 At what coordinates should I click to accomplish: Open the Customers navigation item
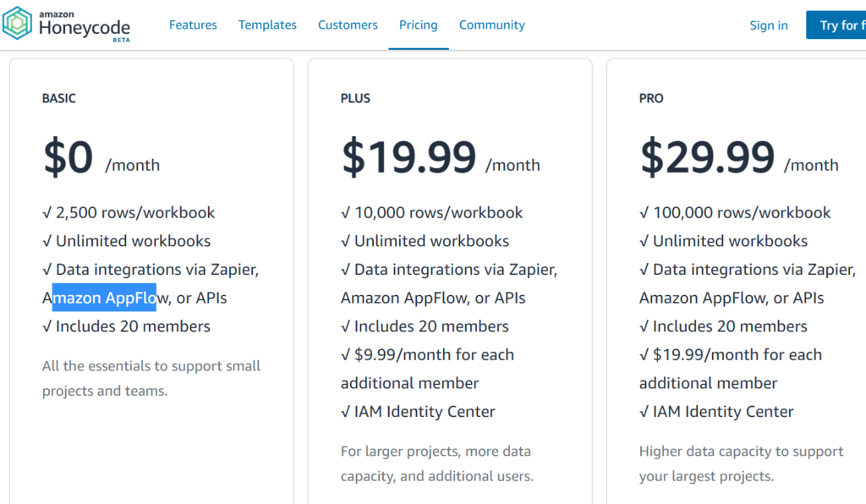click(348, 25)
